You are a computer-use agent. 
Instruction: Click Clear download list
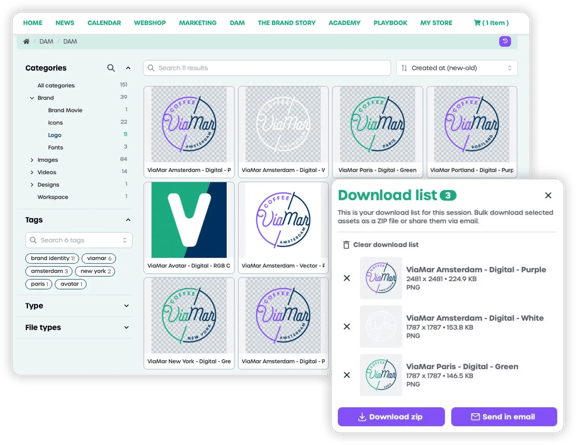381,245
